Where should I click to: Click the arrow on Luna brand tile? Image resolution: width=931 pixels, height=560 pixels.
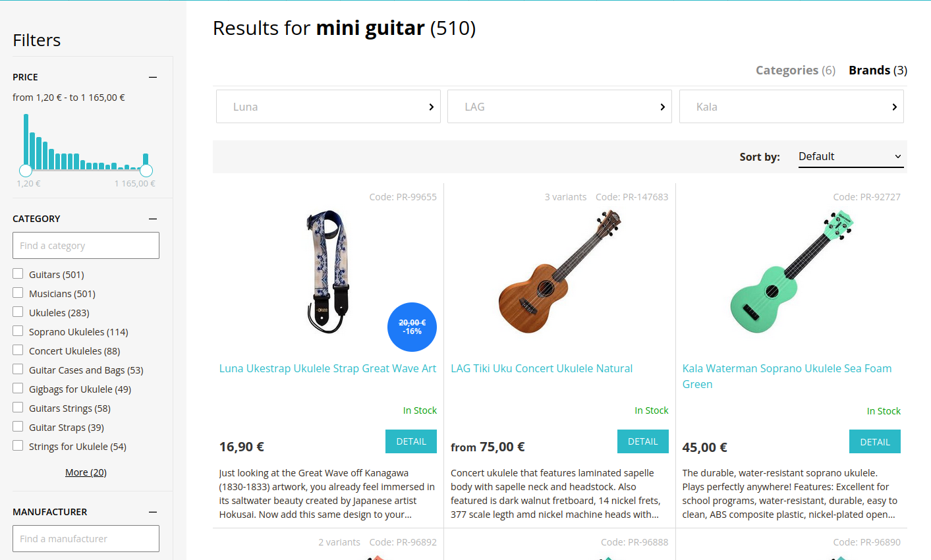(x=431, y=107)
